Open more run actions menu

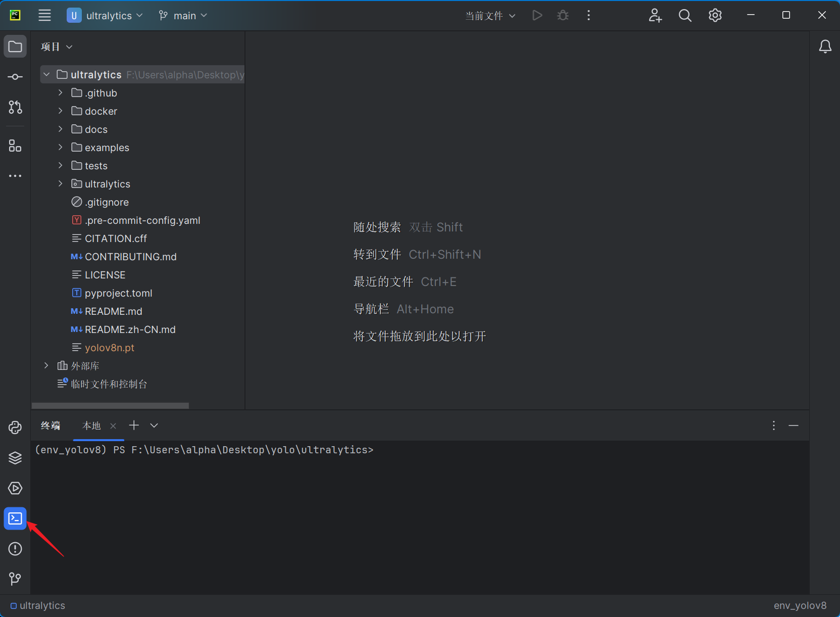click(x=588, y=15)
